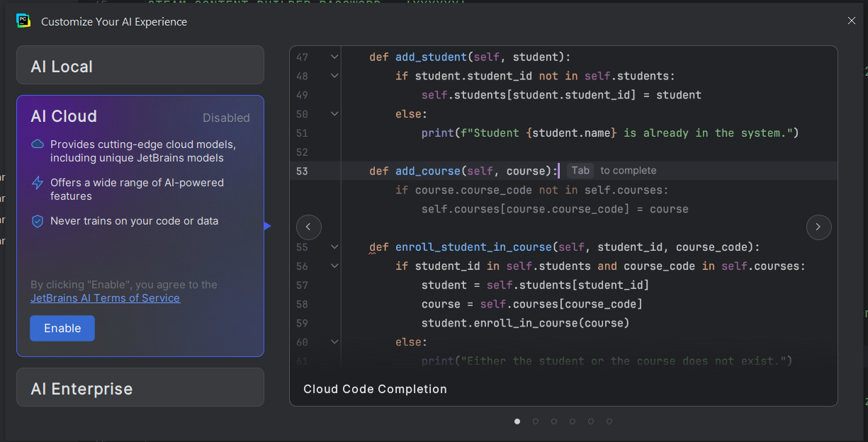The width and height of the screenshot is (868, 442).
Task: Collapse the else fold arrow at line 60
Action: coord(334,342)
